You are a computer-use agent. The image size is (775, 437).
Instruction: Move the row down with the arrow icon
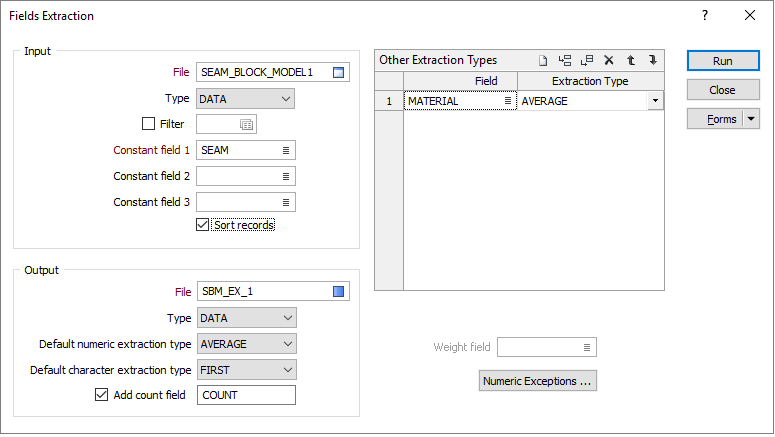coord(653,60)
